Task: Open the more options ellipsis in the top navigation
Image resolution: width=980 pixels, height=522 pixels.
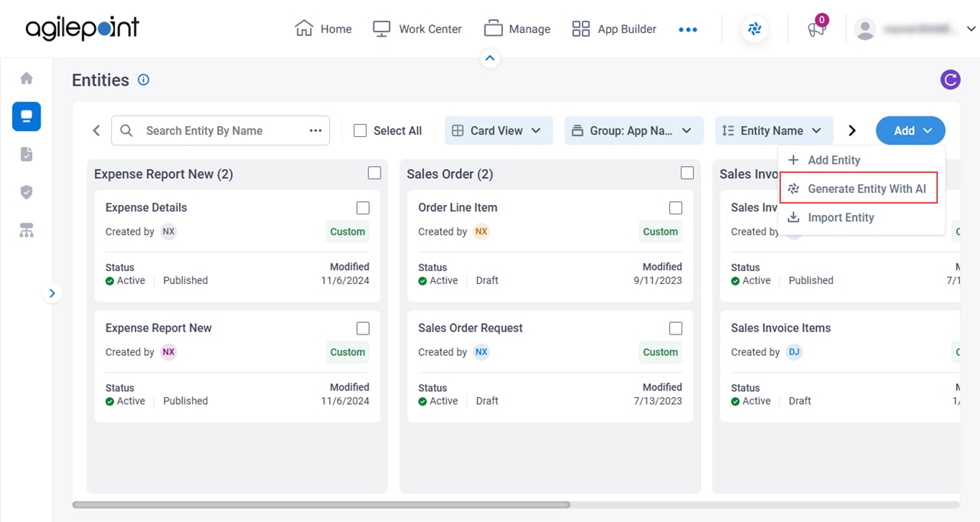Action: coord(688,29)
